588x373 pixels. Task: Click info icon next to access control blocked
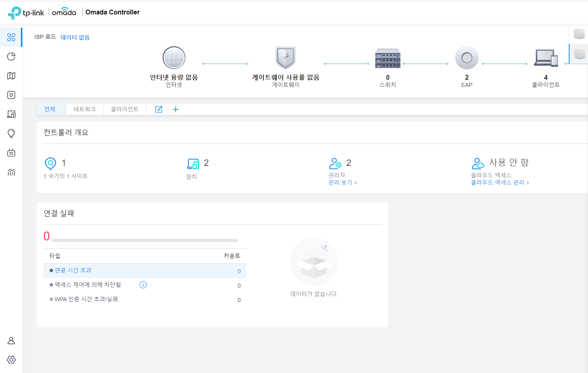[143, 285]
